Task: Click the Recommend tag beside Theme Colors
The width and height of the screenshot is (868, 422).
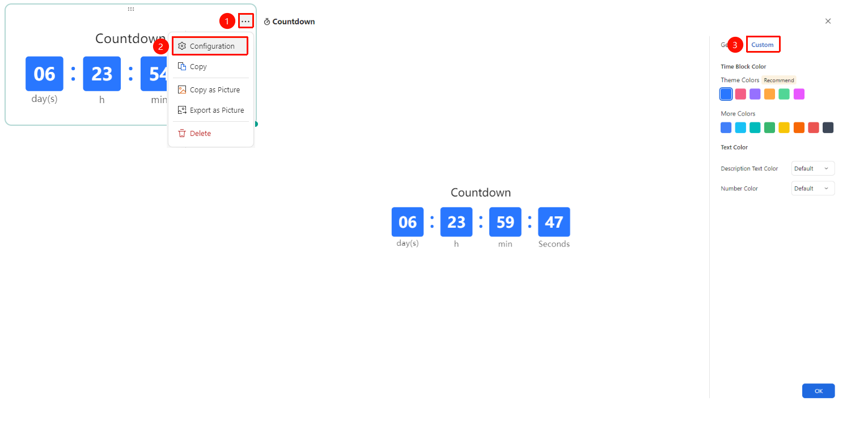Action: 779,80
